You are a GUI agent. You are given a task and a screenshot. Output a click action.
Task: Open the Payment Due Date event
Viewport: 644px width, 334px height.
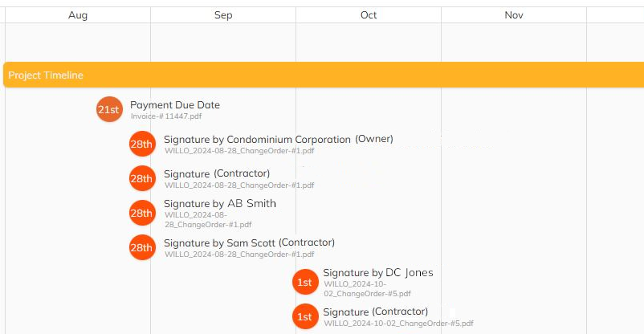click(175, 105)
